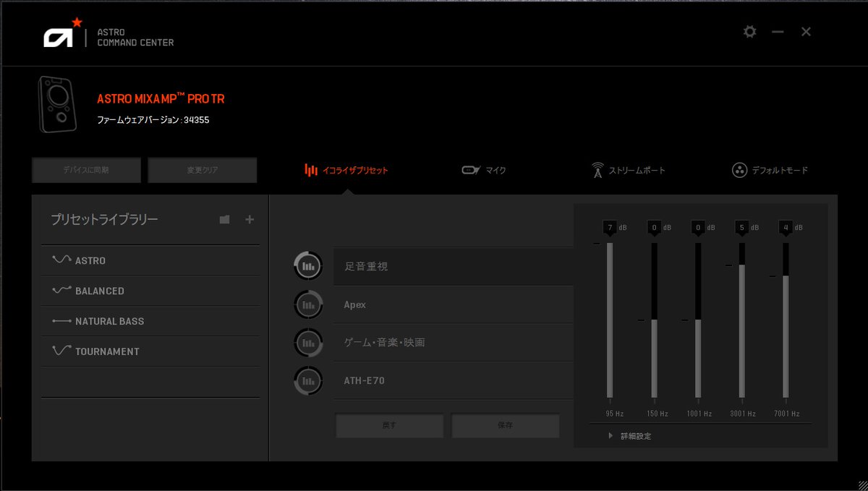Click the equalizer icon beside ゲーム・音楽・映画
The image size is (868, 491).
tap(308, 342)
